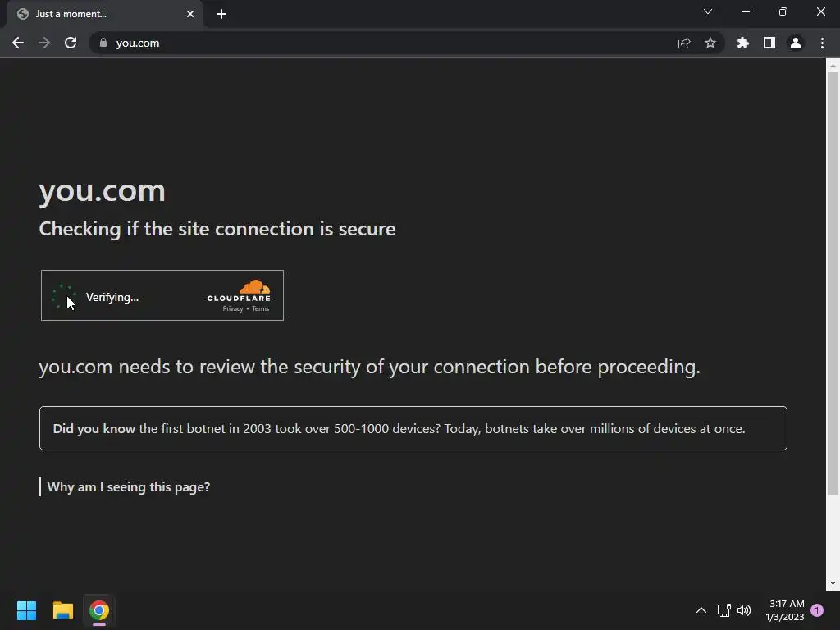This screenshot has height=630, width=840.
Task: Expand "Why am I seeing this page?"
Action: [x=128, y=486]
